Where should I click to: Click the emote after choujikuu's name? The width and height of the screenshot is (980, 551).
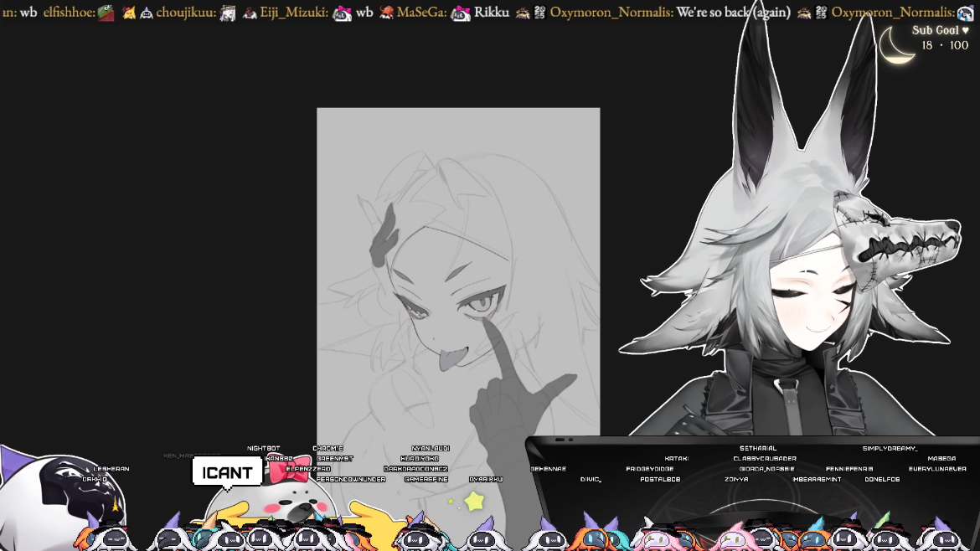[x=228, y=13]
